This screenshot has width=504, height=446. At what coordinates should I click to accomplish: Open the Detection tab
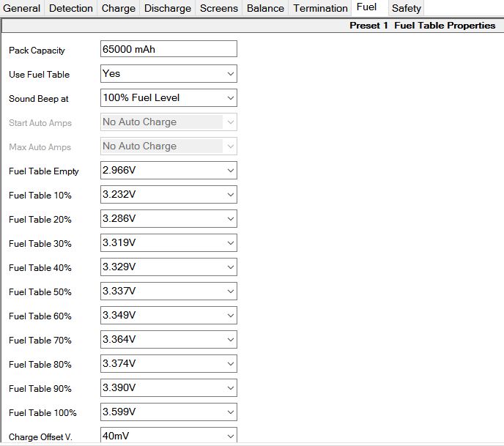point(71,9)
